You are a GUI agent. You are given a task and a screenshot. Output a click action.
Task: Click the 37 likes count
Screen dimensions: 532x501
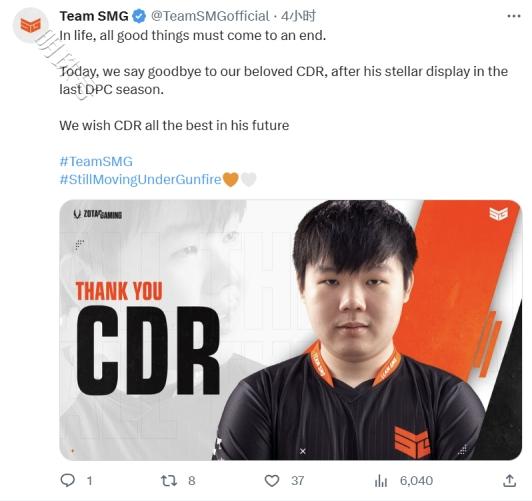tap(297, 480)
